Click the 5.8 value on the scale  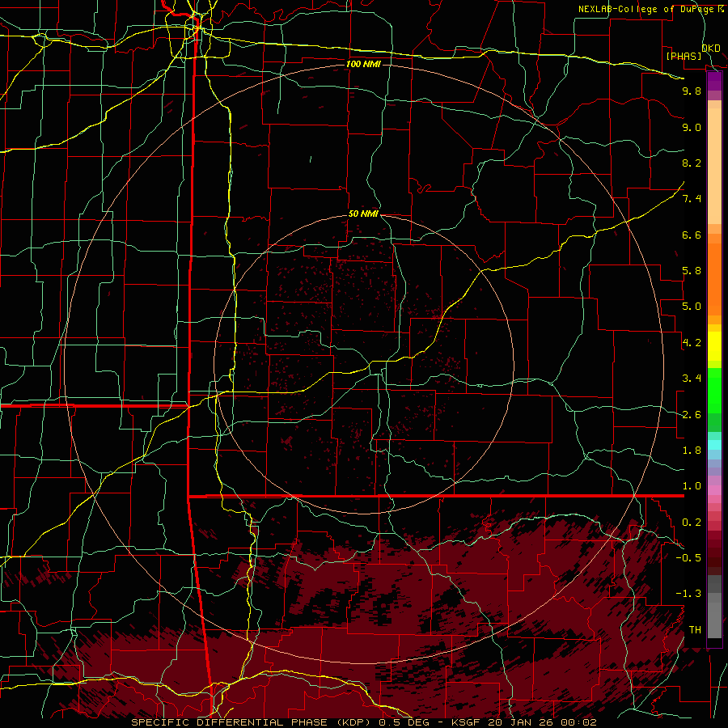692,271
